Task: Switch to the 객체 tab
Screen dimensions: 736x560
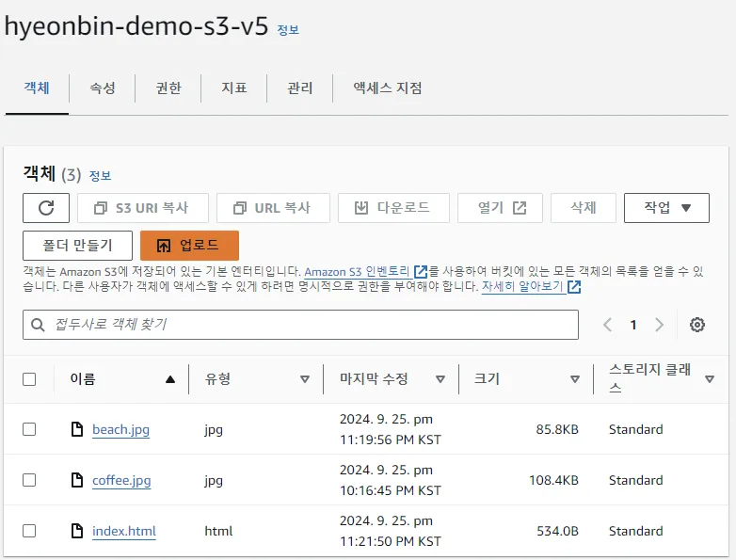Action: (37, 88)
